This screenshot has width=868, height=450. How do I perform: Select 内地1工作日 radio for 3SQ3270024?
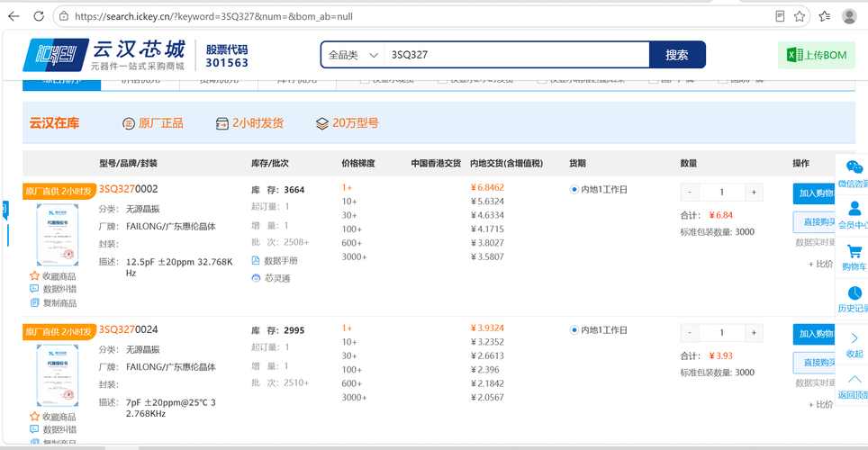[x=574, y=330]
